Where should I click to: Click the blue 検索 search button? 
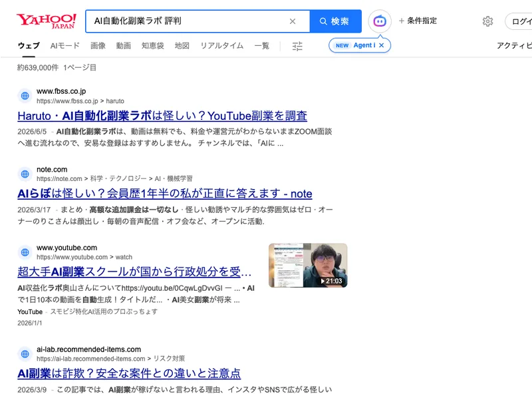[x=335, y=21]
